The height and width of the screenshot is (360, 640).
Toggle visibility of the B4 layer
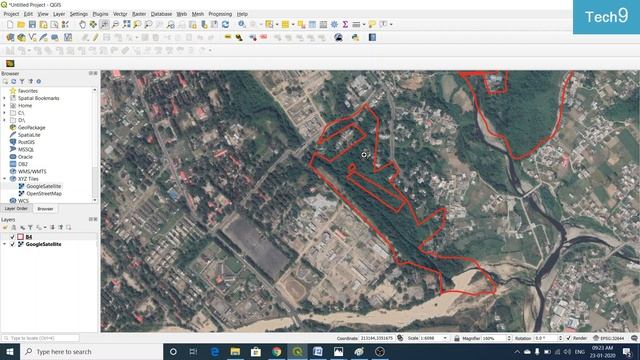tap(12, 237)
